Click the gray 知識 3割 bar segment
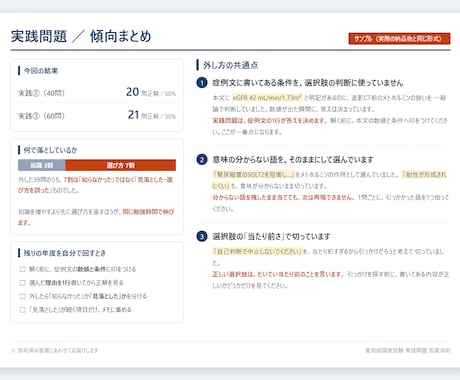Image resolution: width=460 pixels, height=380 pixels. click(42, 165)
